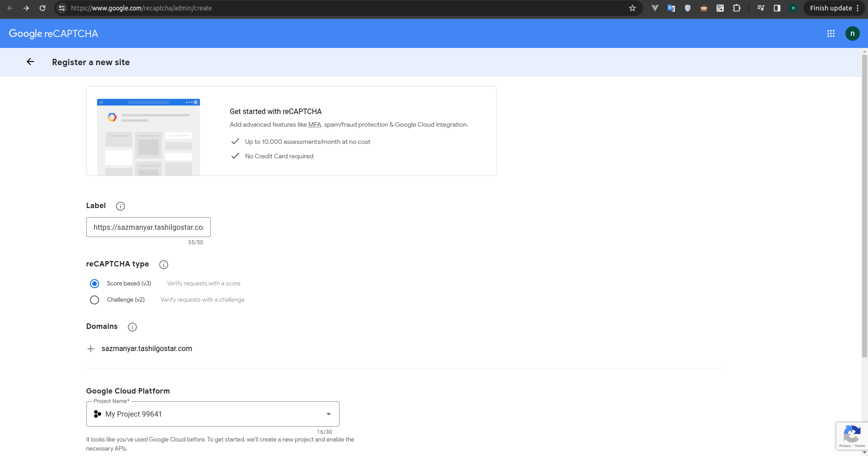
Task: Click the back arrow beside Register a new site
Action: coord(30,62)
